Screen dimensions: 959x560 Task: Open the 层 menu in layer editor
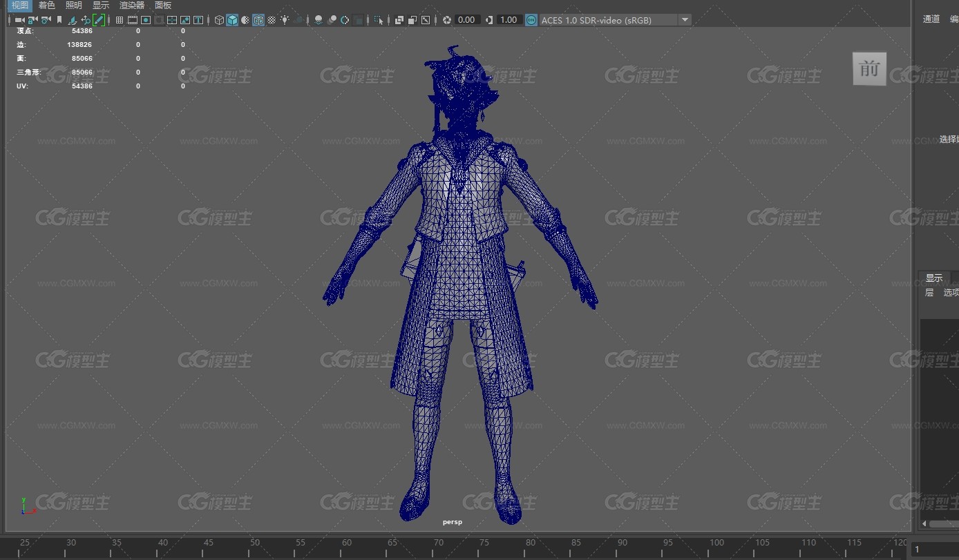[x=929, y=293]
